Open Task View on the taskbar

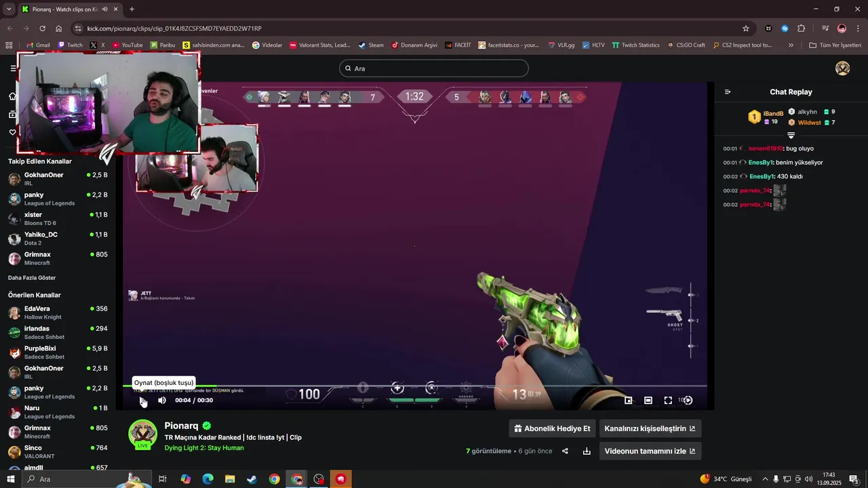pos(163,479)
